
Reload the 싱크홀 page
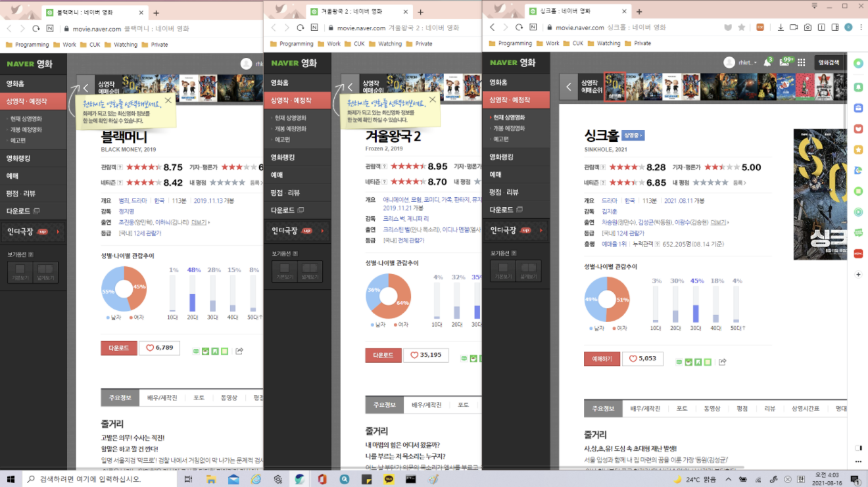[x=519, y=28]
